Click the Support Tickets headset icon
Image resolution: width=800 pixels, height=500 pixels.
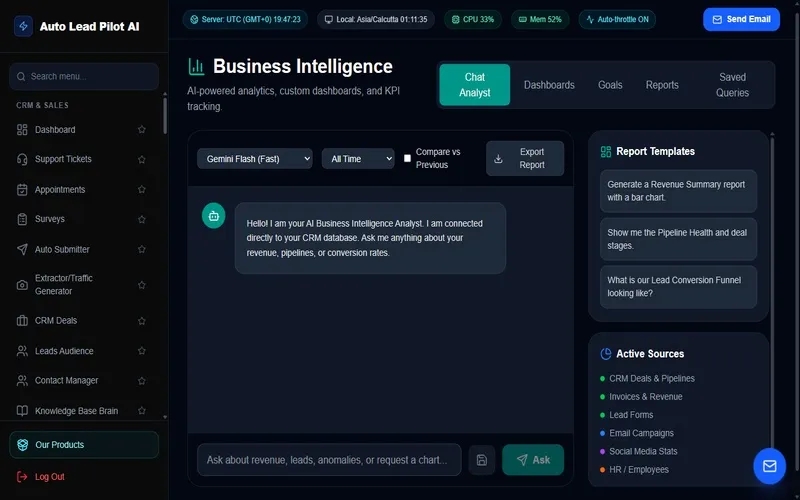22,159
